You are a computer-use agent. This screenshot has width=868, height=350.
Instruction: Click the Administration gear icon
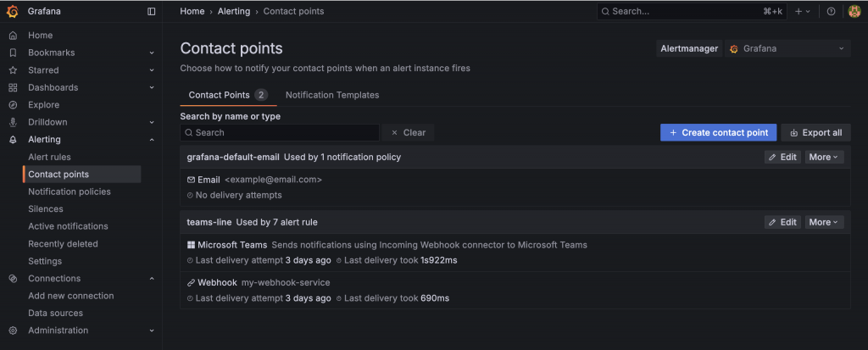tap(13, 331)
